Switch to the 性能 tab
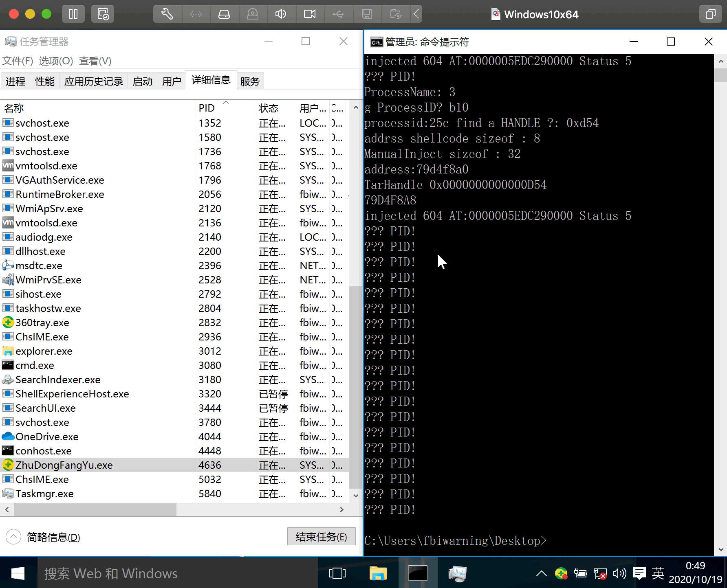 (x=45, y=81)
